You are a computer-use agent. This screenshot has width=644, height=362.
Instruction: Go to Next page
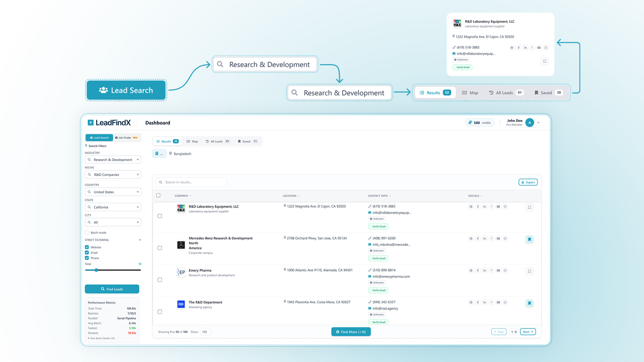[x=528, y=332]
